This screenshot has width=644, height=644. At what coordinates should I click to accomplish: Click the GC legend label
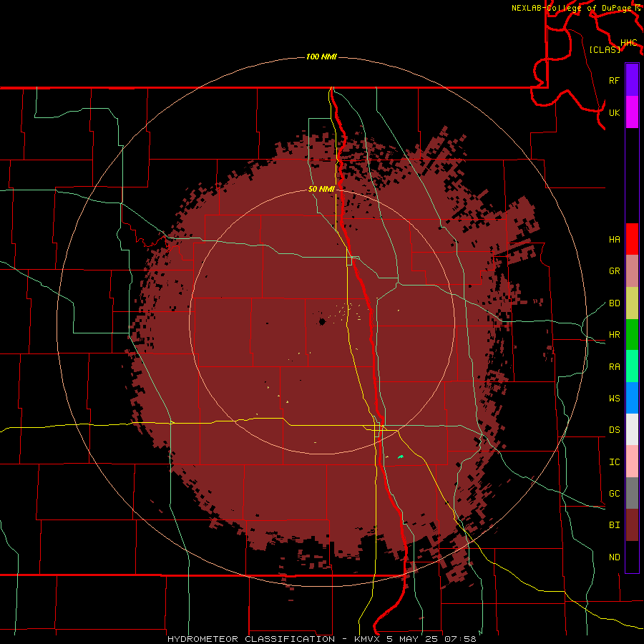(x=614, y=494)
